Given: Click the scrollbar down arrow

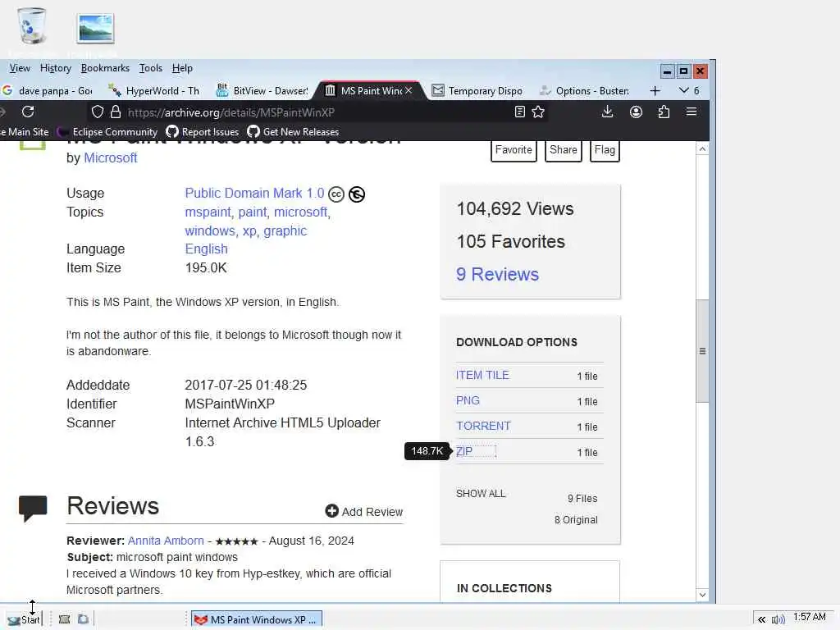Looking at the screenshot, I should [702, 595].
